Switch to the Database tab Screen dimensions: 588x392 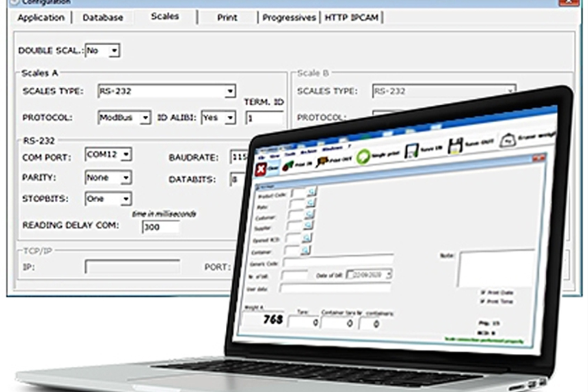(103, 18)
